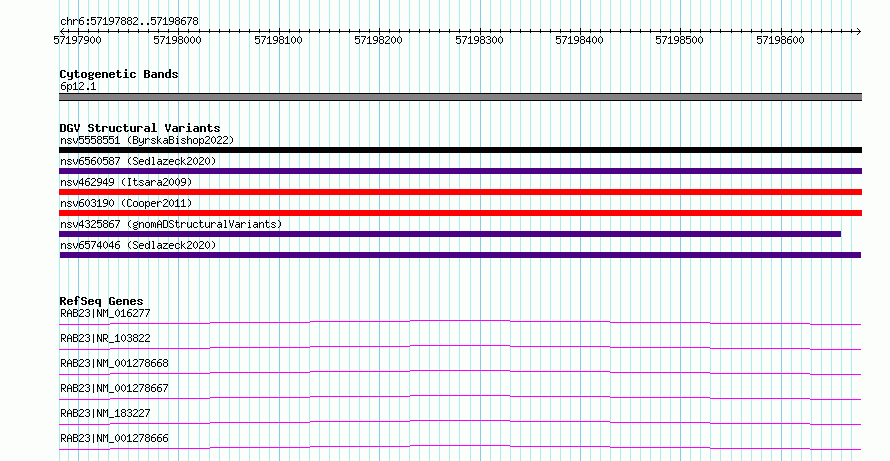Open the RAB23|NM_183227 transcript label

[x=105, y=413]
